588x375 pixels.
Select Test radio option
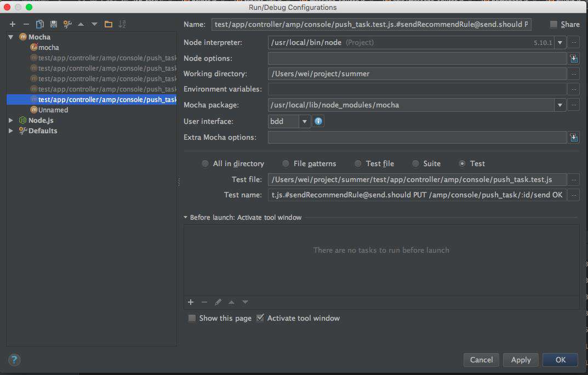click(x=463, y=163)
